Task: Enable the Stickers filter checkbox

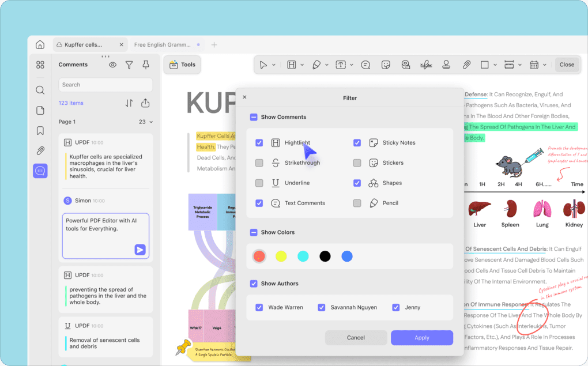Action: [357, 163]
